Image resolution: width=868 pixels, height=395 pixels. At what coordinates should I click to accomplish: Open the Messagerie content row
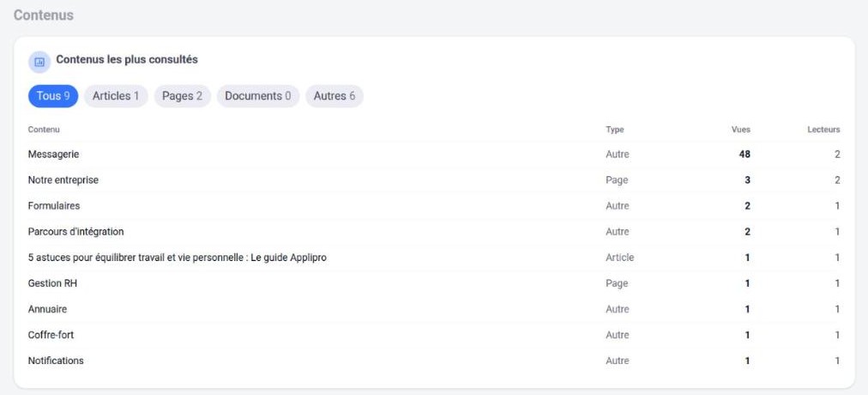[x=434, y=155]
